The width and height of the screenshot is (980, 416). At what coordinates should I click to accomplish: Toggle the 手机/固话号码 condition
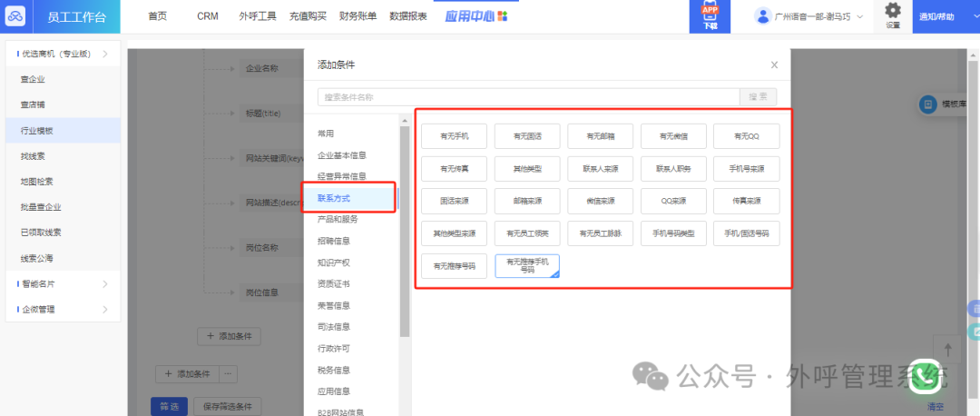pyautogui.click(x=747, y=233)
